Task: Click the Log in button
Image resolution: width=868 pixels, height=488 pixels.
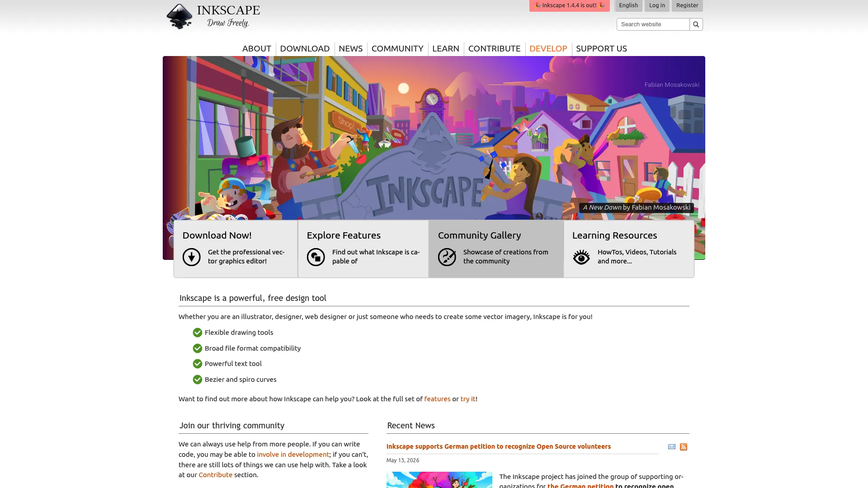Action: (x=657, y=5)
